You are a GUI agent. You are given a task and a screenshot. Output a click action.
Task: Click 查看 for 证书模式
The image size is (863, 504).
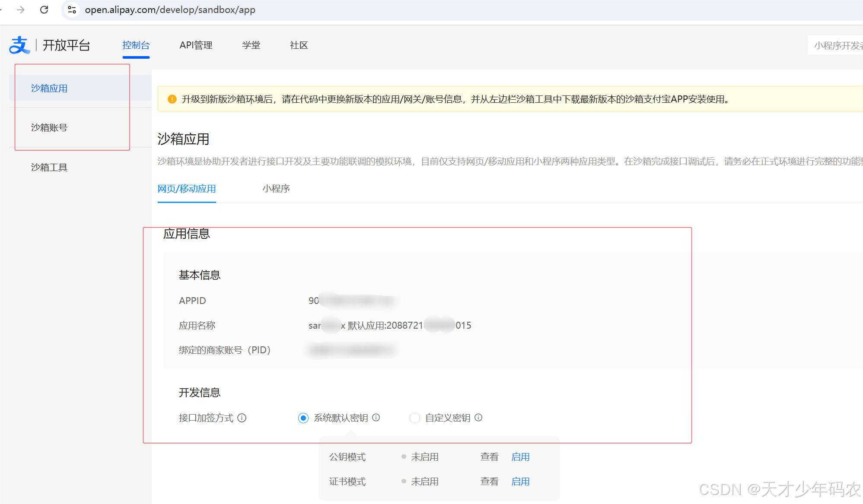[x=489, y=481]
